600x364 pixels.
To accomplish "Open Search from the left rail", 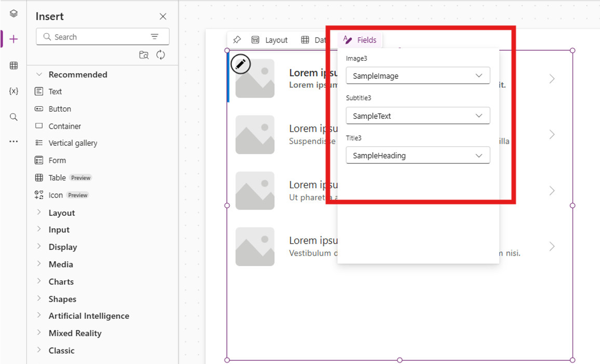I will click(13, 117).
